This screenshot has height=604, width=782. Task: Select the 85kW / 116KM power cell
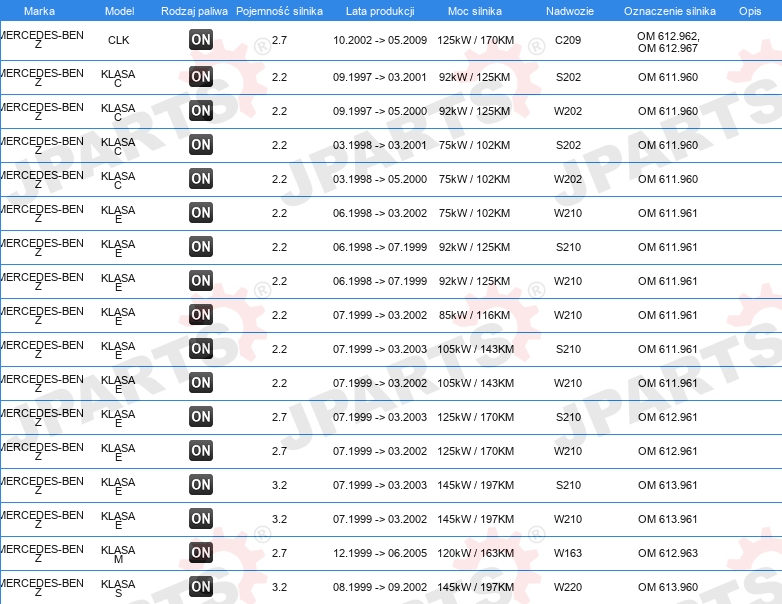(475, 315)
